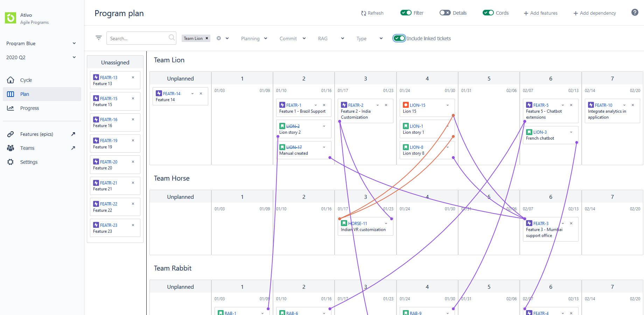The width and height of the screenshot is (644, 315).
Task: Open Settings via the gear icon
Action: (10, 162)
